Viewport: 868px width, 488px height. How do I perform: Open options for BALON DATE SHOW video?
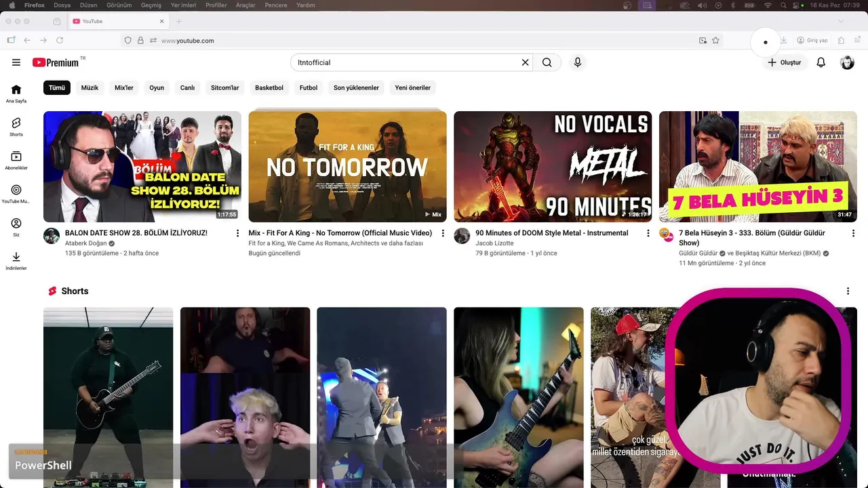click(x=237, y=233)
